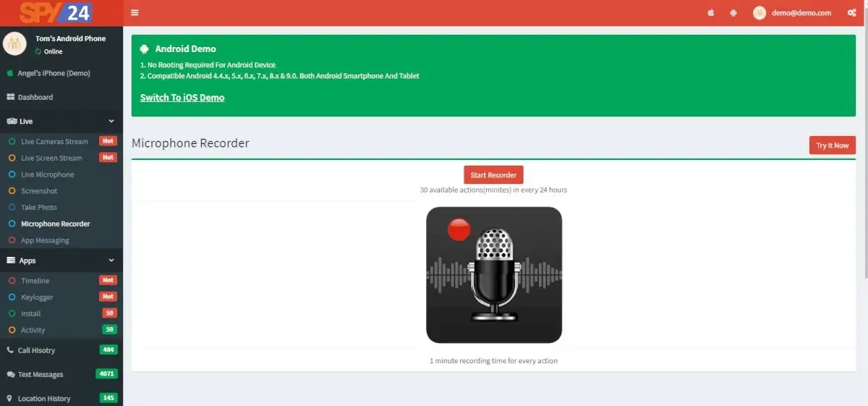This screenshot has width=868, height=406.
Task: Click the Hot badge on Keylogger
Action: click(x=108, y=297)
